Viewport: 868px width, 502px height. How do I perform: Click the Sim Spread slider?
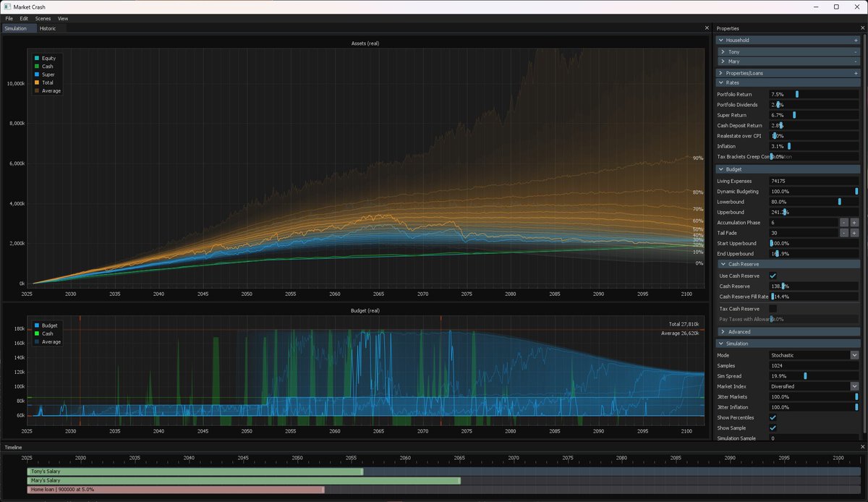click(814, 376)
